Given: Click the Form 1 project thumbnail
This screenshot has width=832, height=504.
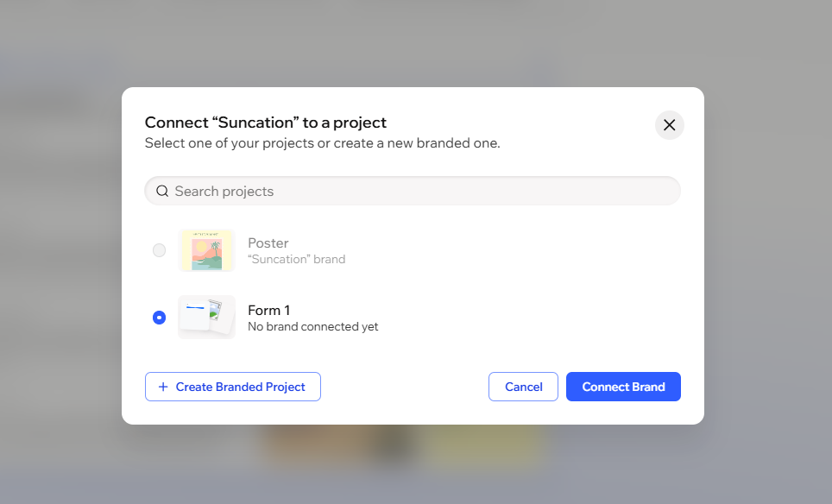Looking at the screenshot, I should [206, 317].
